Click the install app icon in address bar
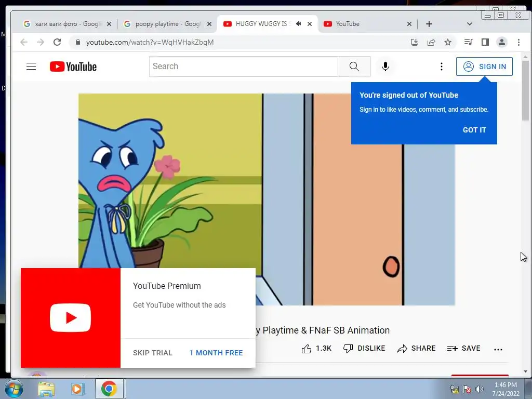Viewport: 532px width, 399px height. coord(414,42)
